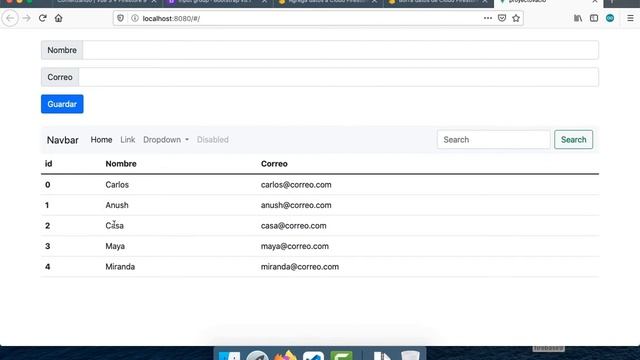Toggle the Firefox sidebar icon

pyautogui.click(x=594, y=18)
